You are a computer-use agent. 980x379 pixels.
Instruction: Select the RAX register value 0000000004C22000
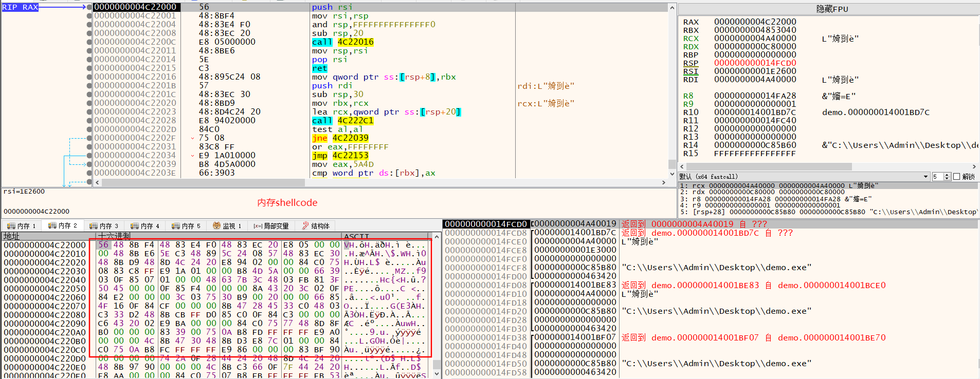click(x=755, y=22)
